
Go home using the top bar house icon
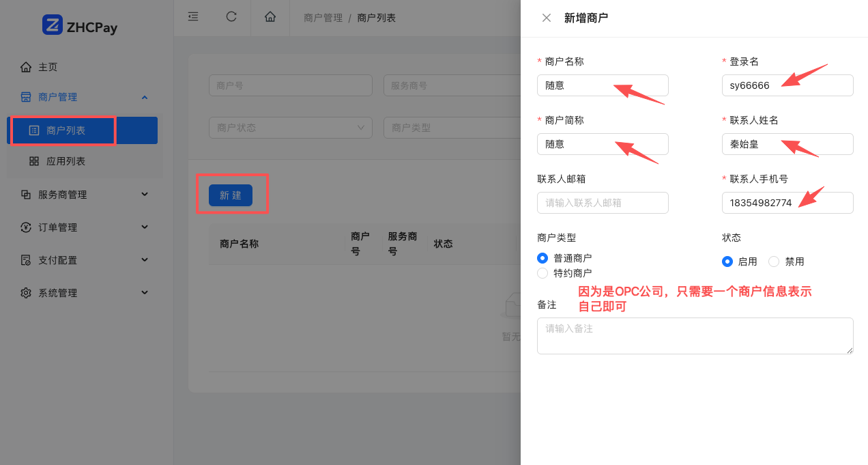click(270, 17)
